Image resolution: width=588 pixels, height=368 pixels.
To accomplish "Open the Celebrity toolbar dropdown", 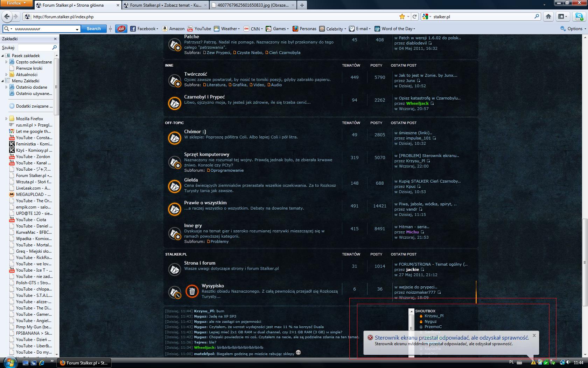I will (x=332, y=29).
